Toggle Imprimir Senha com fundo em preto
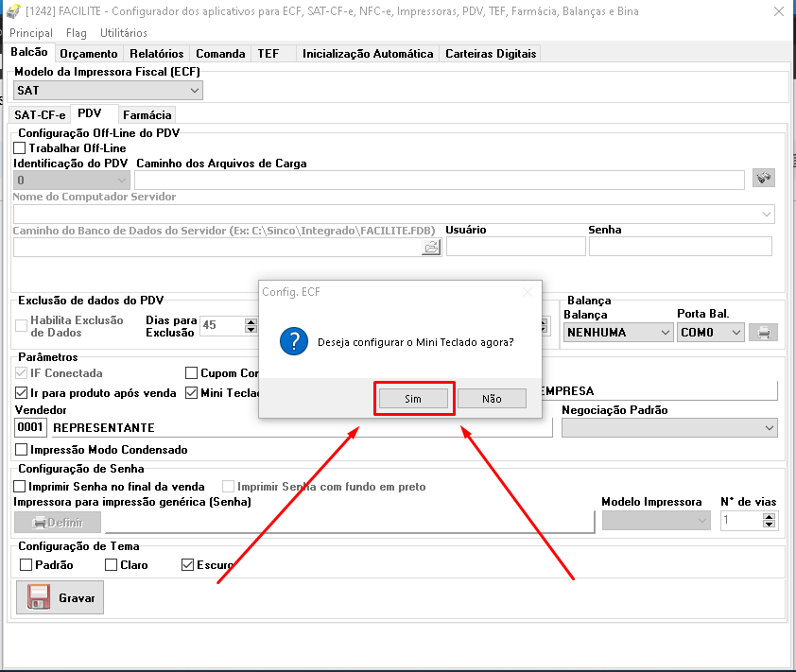 229,487
